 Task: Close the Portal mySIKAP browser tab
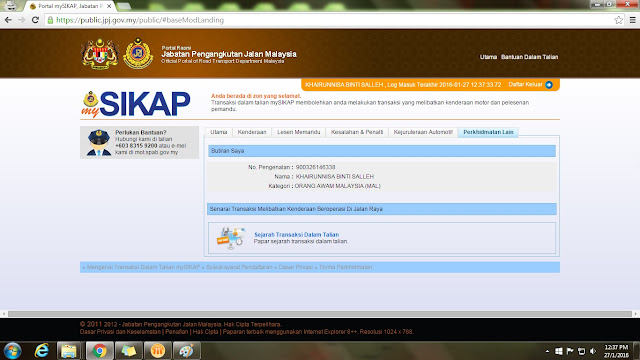coord(109,6)
